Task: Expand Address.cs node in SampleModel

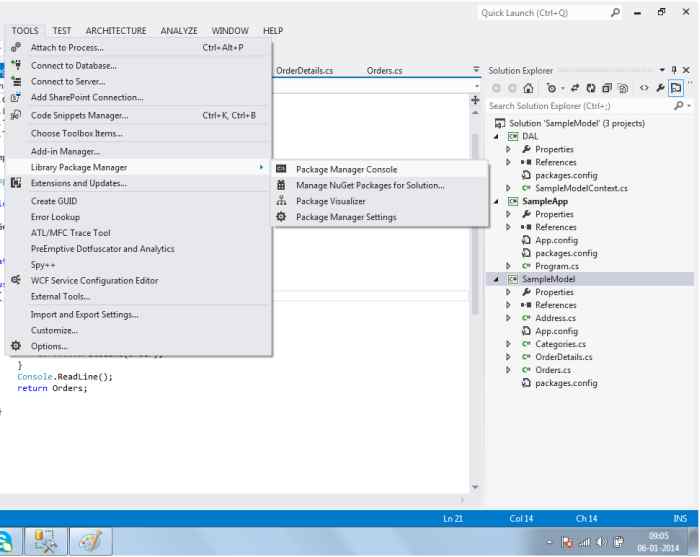Action: [508, 318]
